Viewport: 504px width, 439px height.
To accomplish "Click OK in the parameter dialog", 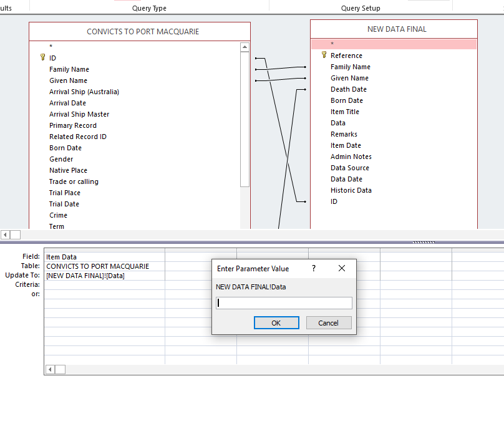I will point(276,322).
